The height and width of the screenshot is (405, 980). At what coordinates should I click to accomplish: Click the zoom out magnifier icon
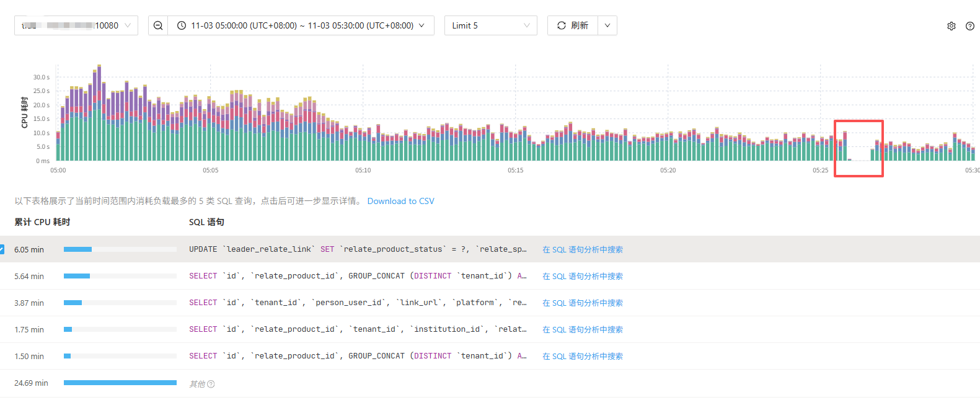coord(158,25)
